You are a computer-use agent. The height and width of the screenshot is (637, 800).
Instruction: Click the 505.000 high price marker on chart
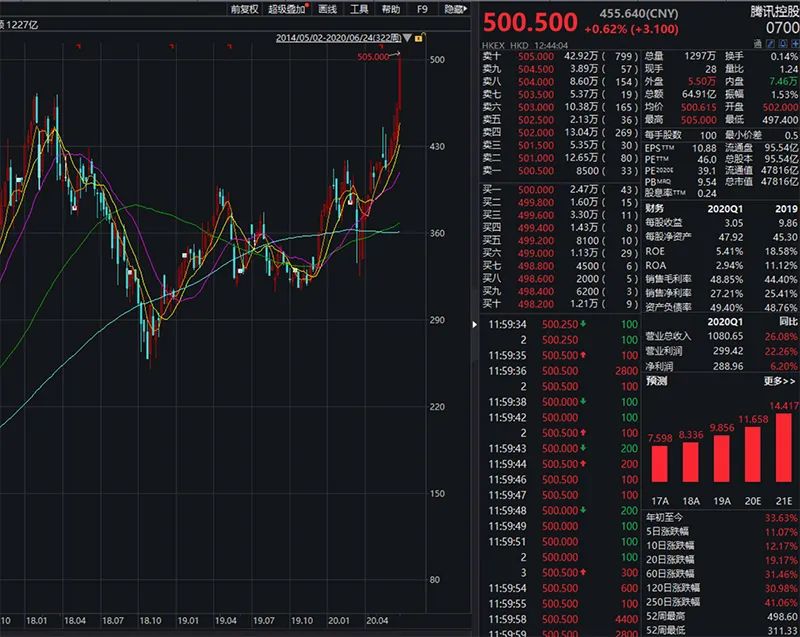[x=373, y=57]
